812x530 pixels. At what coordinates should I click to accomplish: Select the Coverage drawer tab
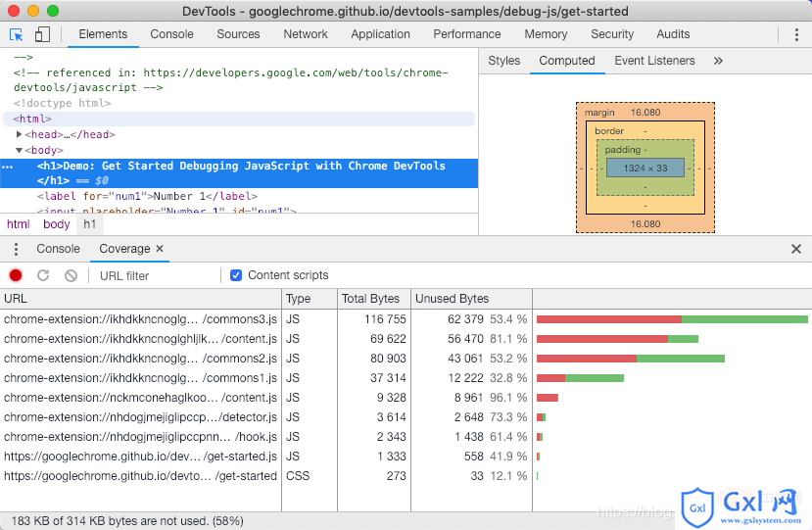point(124,249)
